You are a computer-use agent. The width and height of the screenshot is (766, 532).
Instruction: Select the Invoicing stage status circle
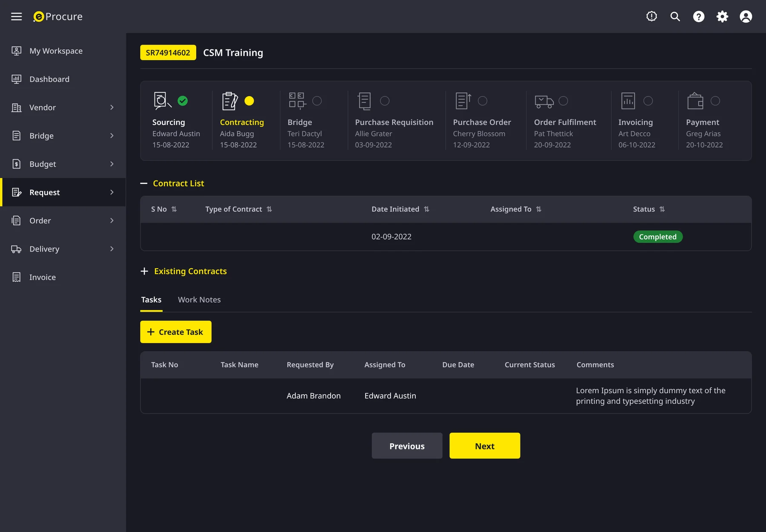point(648,101)
